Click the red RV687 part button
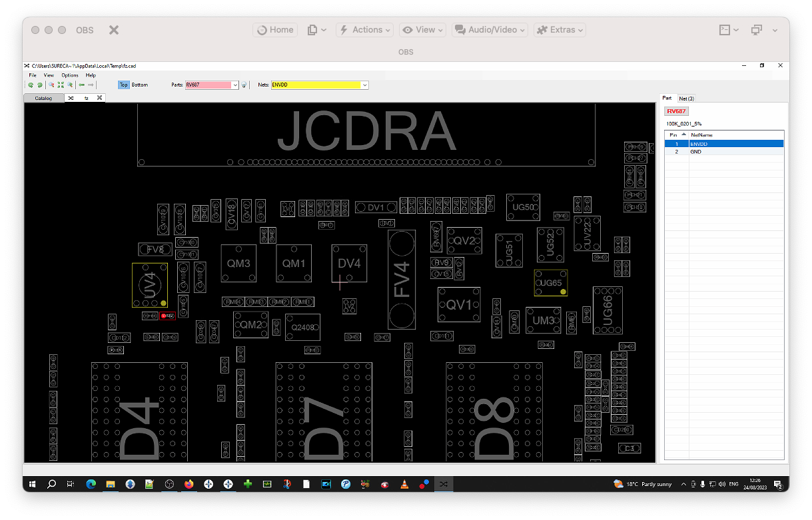This screenshot has width=812, height=520. coord(676,111)
